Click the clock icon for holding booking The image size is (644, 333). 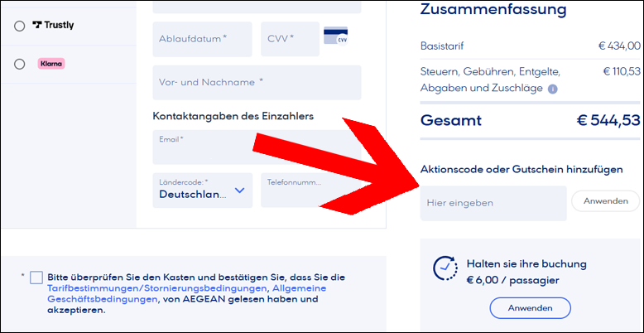tap(445, 268)
